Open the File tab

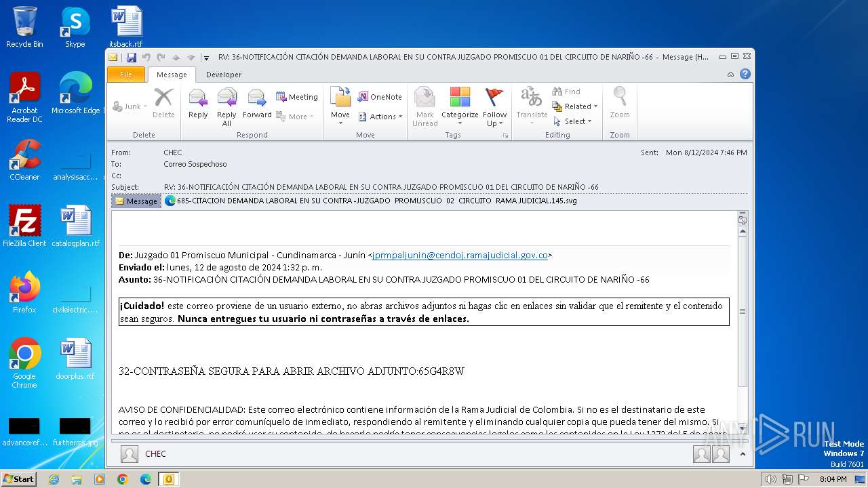coord(126,75)
